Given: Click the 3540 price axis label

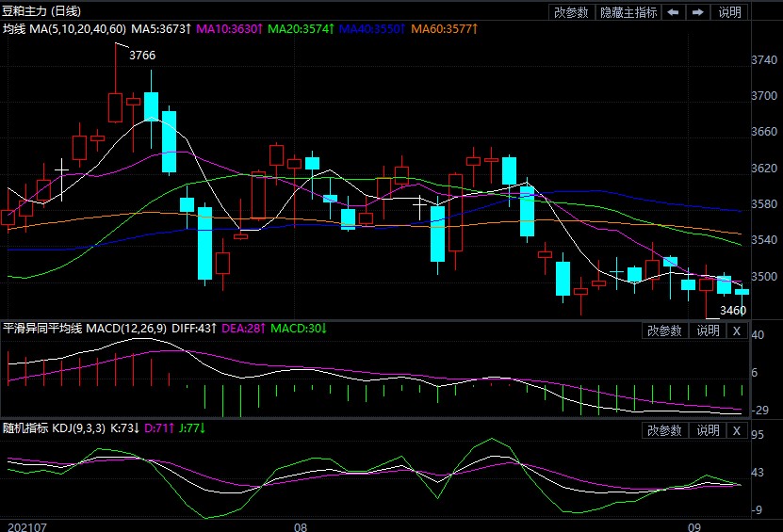Looking at the screenshot, I should coord(764,239).
